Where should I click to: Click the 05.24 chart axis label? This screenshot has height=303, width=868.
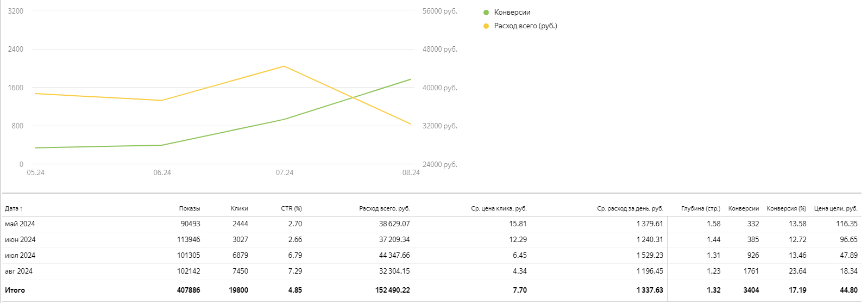(x=36, y=172)
